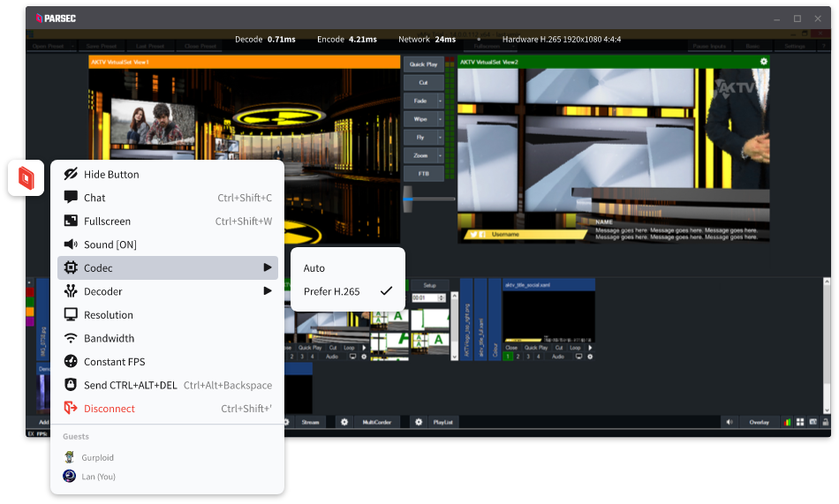
Task: Click the red Parsec overlay button
Action: click(x=26, y=177)
